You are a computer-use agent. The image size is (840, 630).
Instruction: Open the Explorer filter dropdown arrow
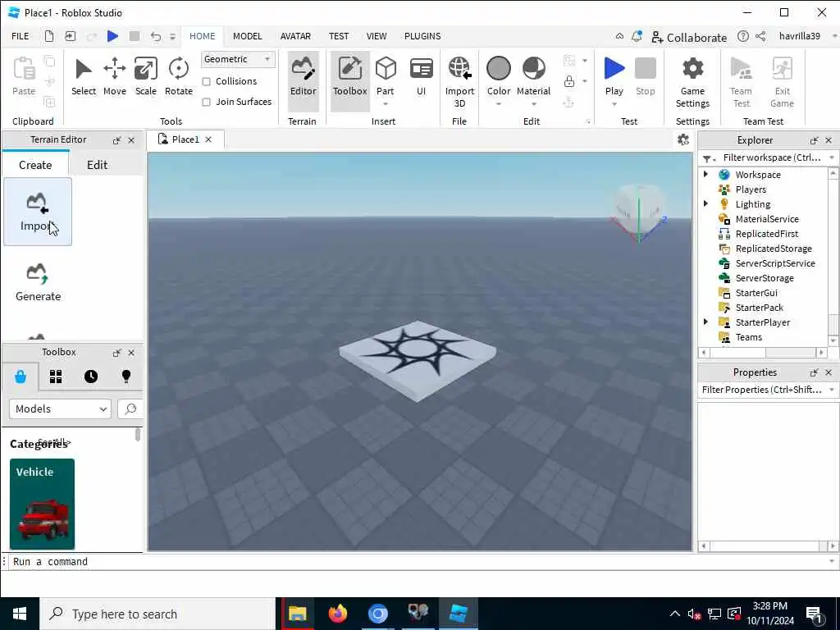[832, 157]
